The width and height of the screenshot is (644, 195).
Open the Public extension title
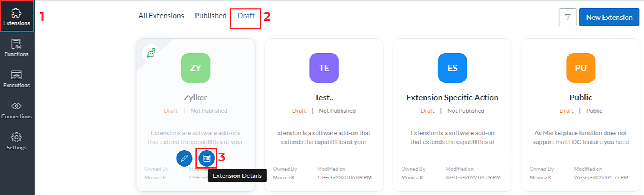[581, 98]
